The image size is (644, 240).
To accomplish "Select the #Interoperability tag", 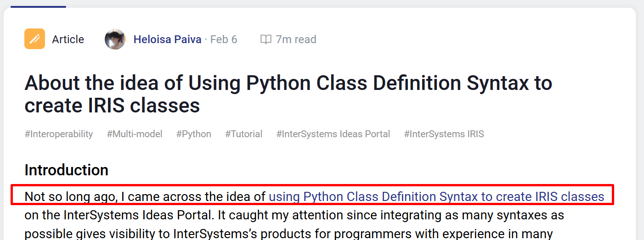I will (59, 134).
